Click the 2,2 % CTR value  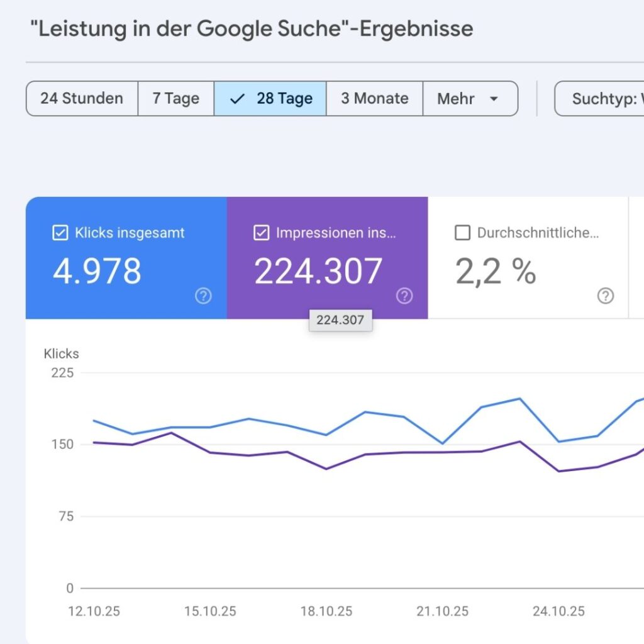[x=496, y=271]
